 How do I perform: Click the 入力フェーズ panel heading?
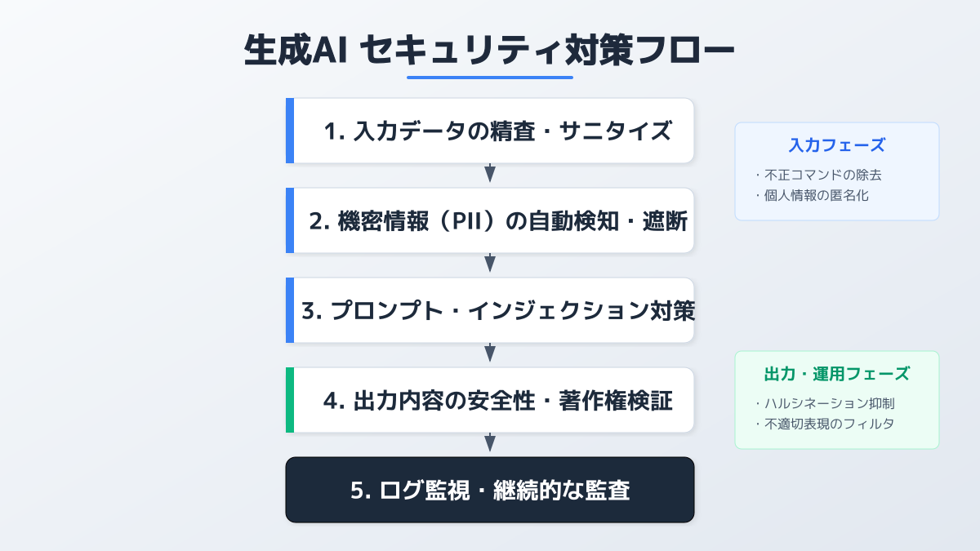click(x=837, y=145)
